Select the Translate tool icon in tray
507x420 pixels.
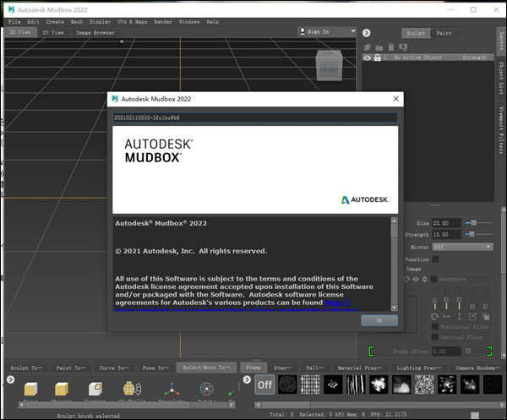click(172, 390)
